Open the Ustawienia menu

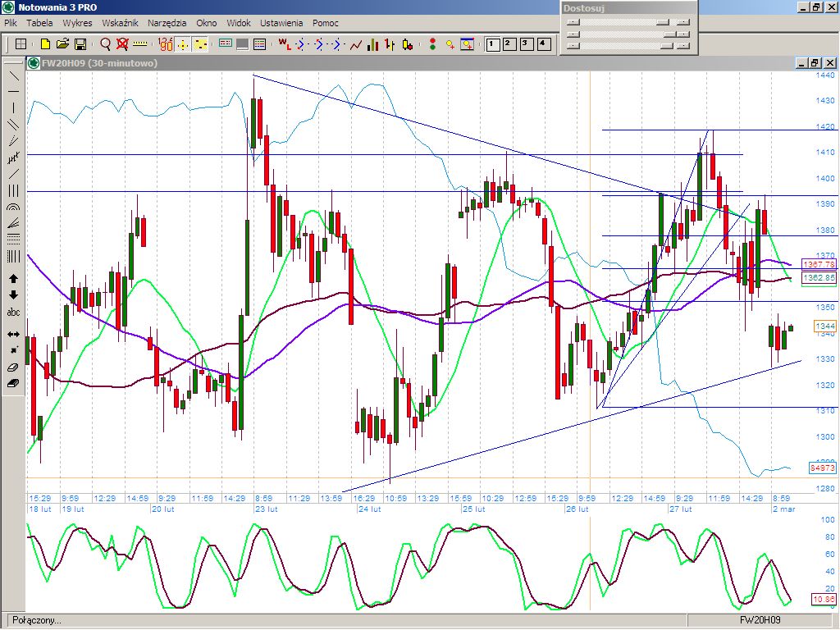pyautogui.click(x=281, y=23)
